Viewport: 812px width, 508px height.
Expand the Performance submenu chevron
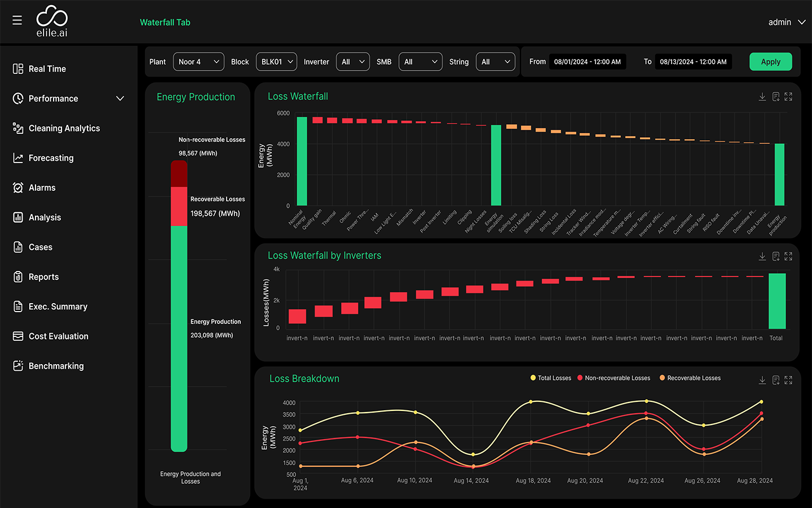pyautogui.click(x=120, y=98)
